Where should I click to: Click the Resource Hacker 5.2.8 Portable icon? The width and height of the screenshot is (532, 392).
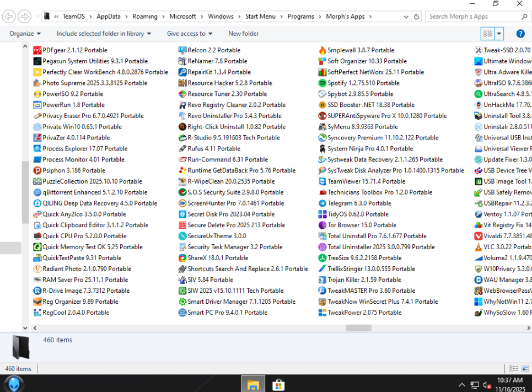point(182,83)
